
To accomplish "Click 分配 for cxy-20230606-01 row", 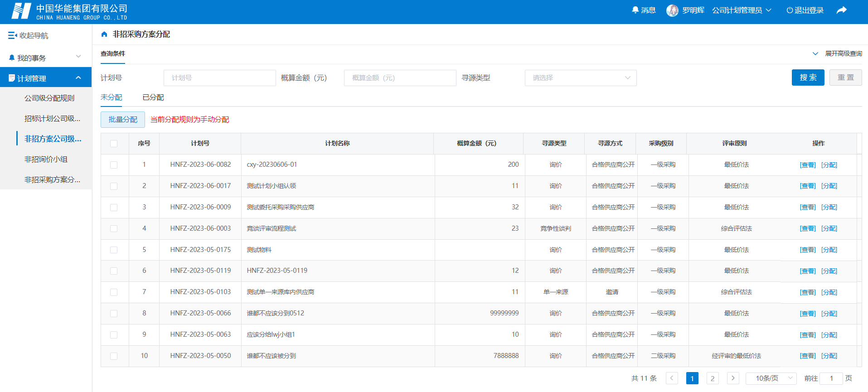I will pyautogui.click(x=829, y=165).
